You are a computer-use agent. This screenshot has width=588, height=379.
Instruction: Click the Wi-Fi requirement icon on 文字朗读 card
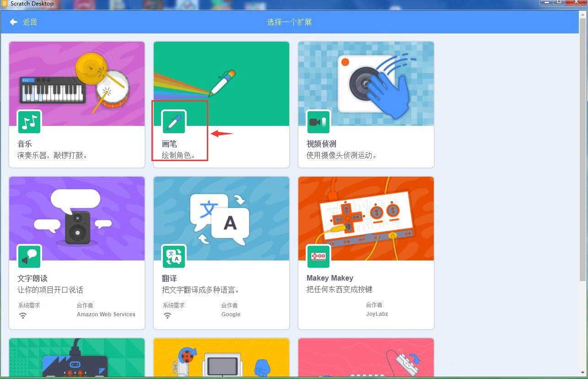point(23,315)
